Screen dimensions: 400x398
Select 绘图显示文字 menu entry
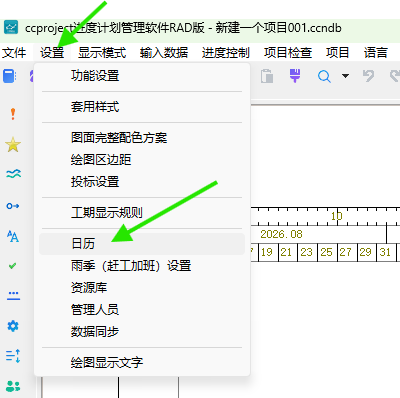click(142, 363)
